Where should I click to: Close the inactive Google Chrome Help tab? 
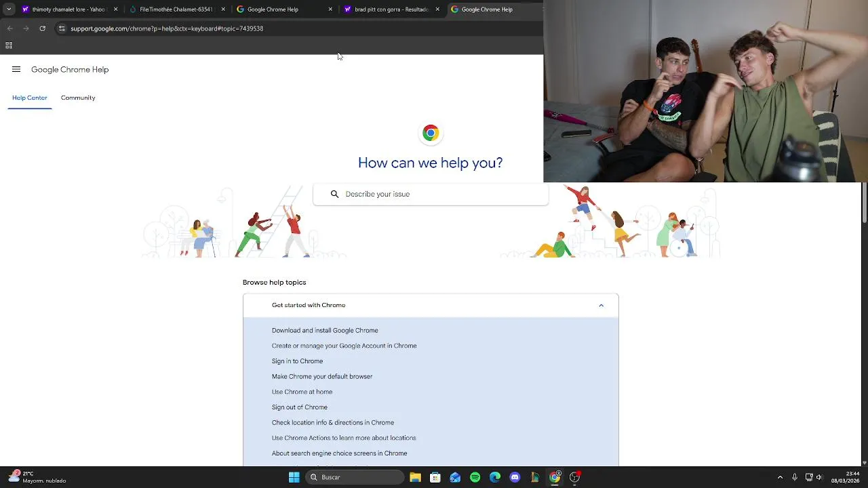(x=330, y=9)
